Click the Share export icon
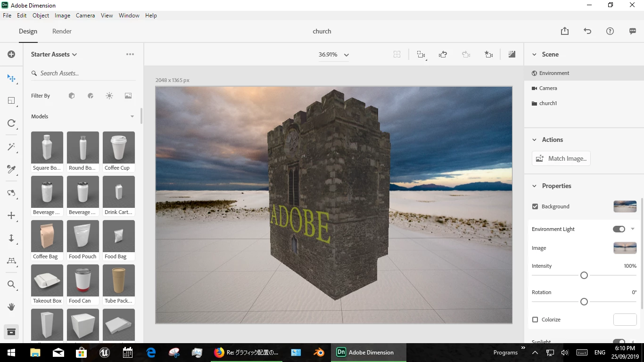The width and height of the screenshot is (644, 362). point(565,31)
